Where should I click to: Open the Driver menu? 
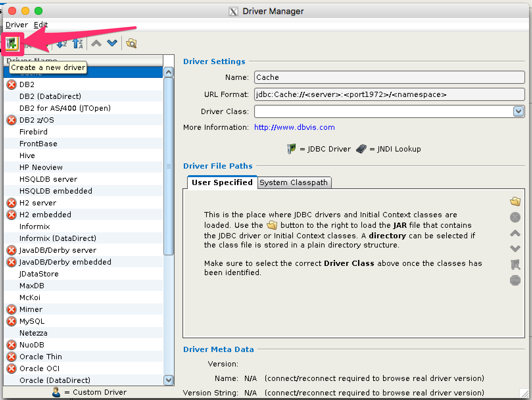tap(17, 25)
